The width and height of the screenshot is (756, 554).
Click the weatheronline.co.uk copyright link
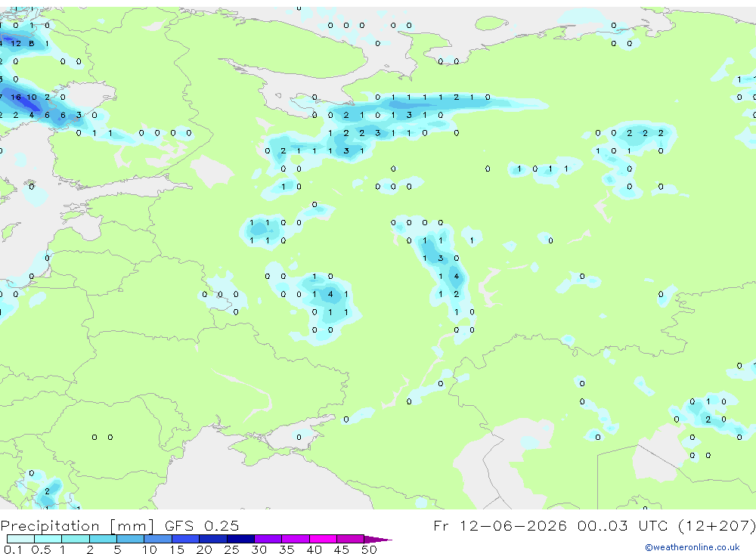point(692,547)
